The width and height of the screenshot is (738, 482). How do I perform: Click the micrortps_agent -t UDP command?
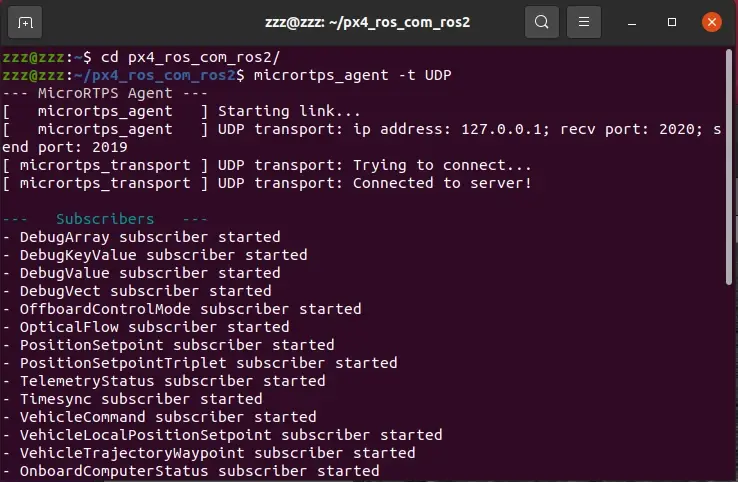(353, 75)
